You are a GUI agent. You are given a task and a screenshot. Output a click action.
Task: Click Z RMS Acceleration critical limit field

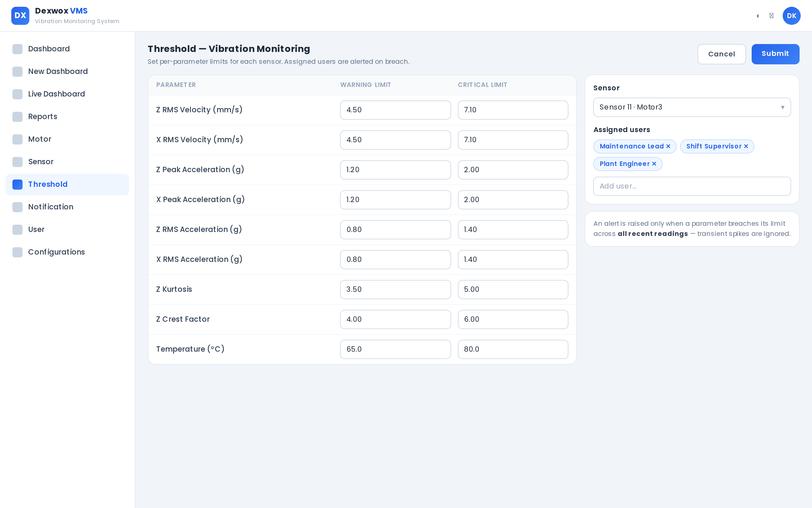(x=513, y=229)
